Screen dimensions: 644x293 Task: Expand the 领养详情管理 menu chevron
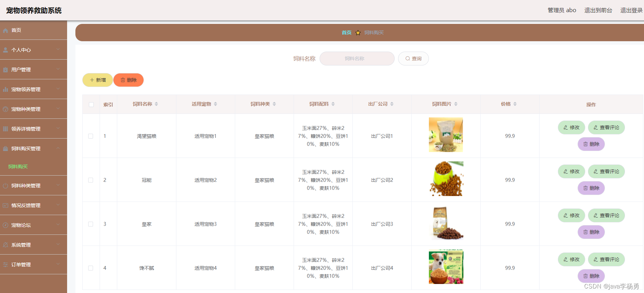coord(58,128)
